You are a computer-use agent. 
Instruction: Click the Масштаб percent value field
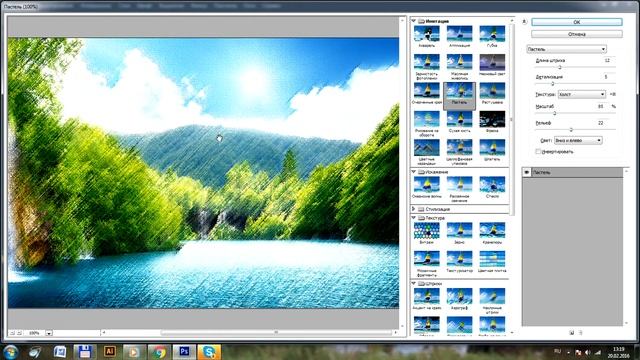601,106
